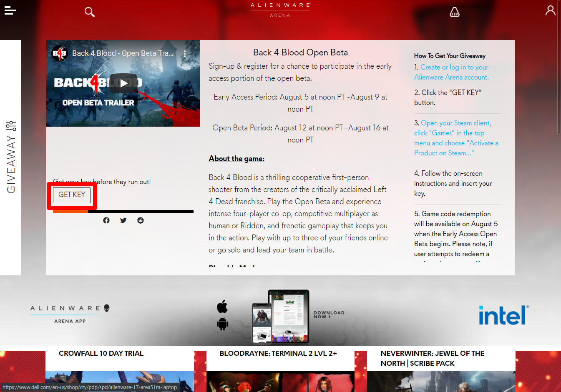Click the Intel sponsor logo

point(504,315)
